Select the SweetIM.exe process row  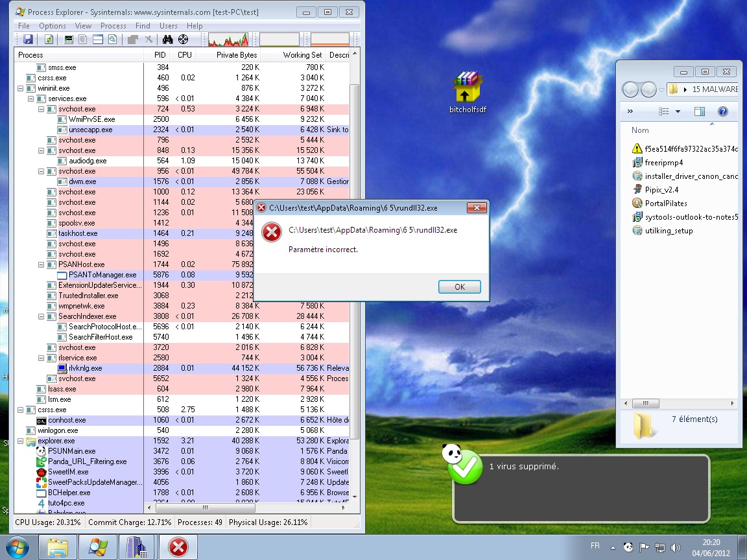[182, 472]
